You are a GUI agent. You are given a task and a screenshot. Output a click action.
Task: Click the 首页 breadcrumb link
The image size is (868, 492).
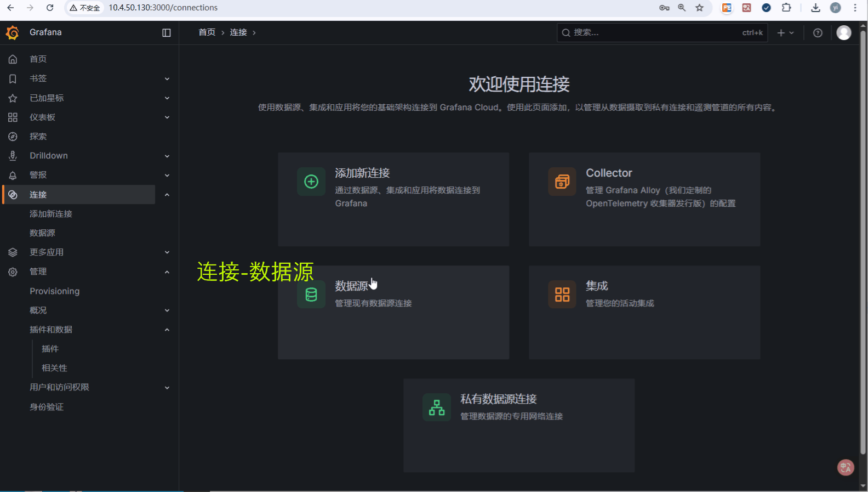pos(207,32)
